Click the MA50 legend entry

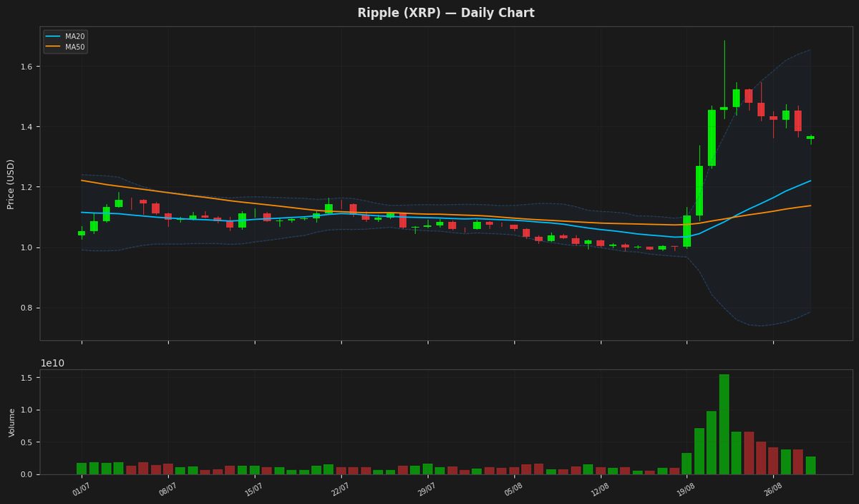point(65,47)
